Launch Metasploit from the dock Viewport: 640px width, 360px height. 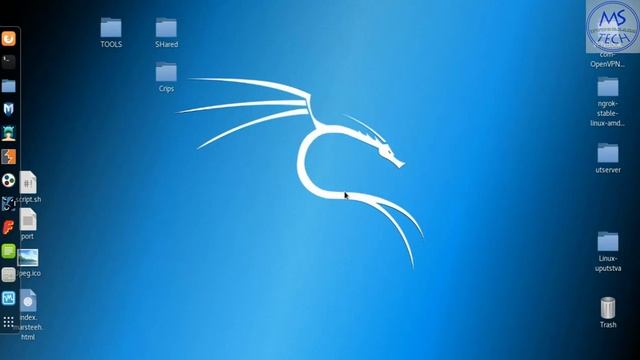pyautogui.click(x=9, y=109)
